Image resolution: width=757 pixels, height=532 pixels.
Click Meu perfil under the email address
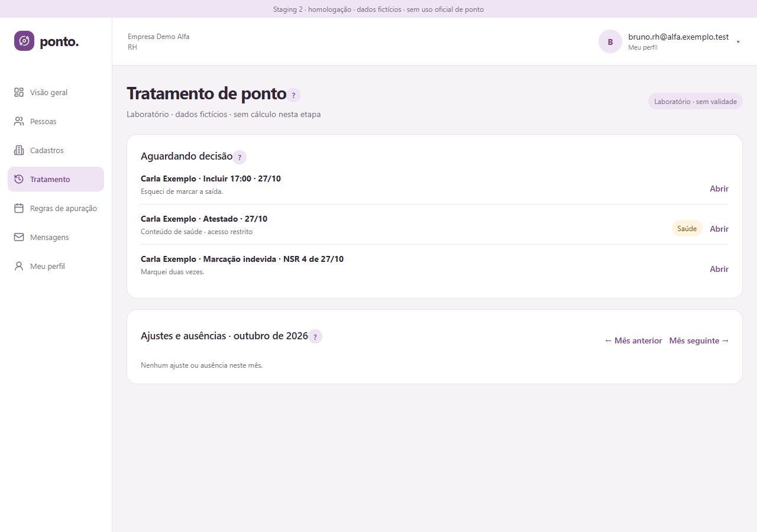[643, 47]
